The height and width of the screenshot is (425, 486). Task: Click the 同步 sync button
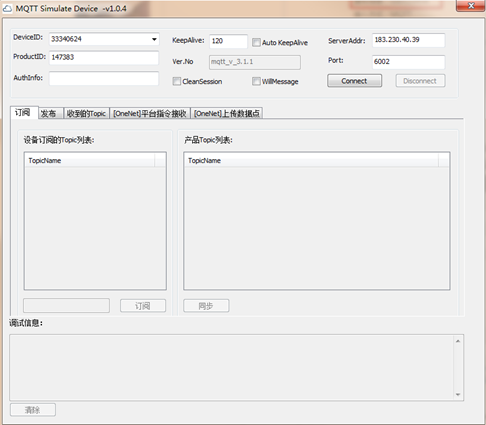click(206, 306)
